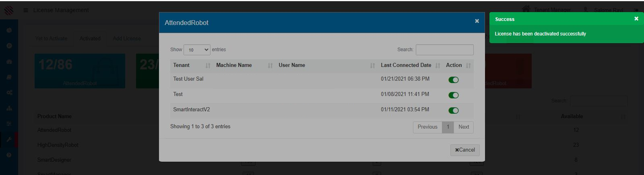Sort table by Tenant column arrows

coord(208,65)
